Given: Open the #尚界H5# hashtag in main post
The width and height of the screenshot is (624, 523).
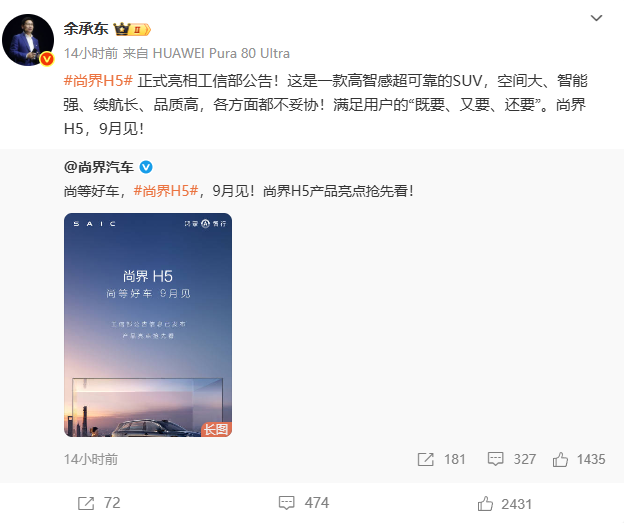Looking at the screenshot, I should click(98, 81).
